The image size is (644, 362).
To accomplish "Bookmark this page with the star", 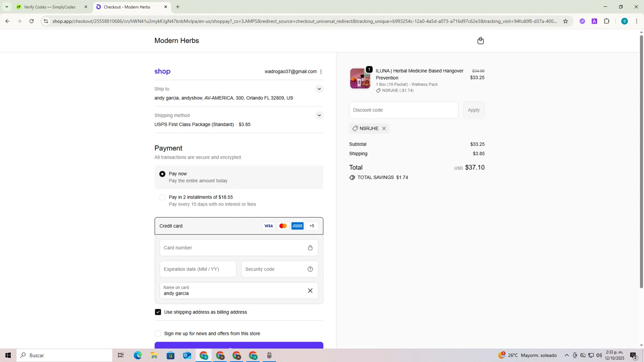I will pos(565,21).
